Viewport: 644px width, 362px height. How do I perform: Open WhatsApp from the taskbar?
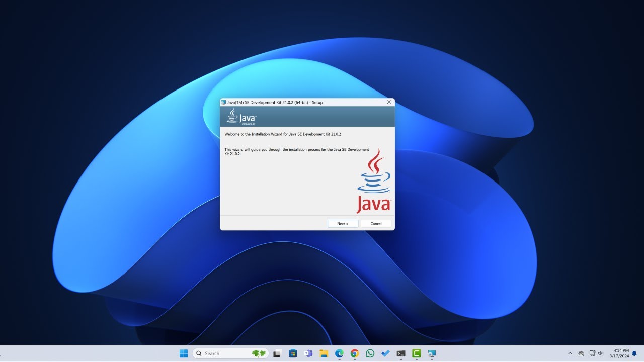370,353
